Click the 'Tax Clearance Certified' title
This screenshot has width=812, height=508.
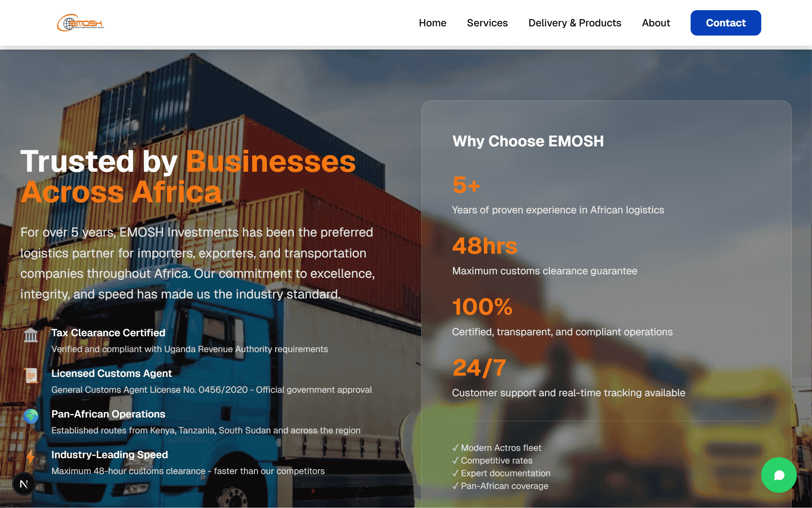[x=108, y=333]
